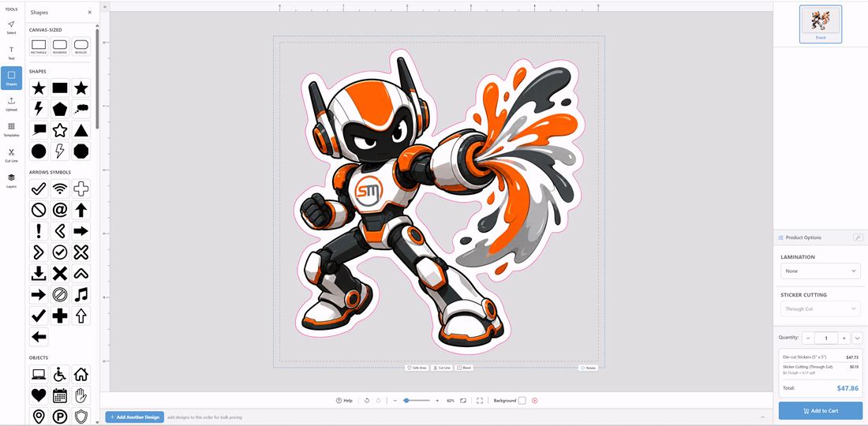Add the download arrow symbol

click(39, 273)
